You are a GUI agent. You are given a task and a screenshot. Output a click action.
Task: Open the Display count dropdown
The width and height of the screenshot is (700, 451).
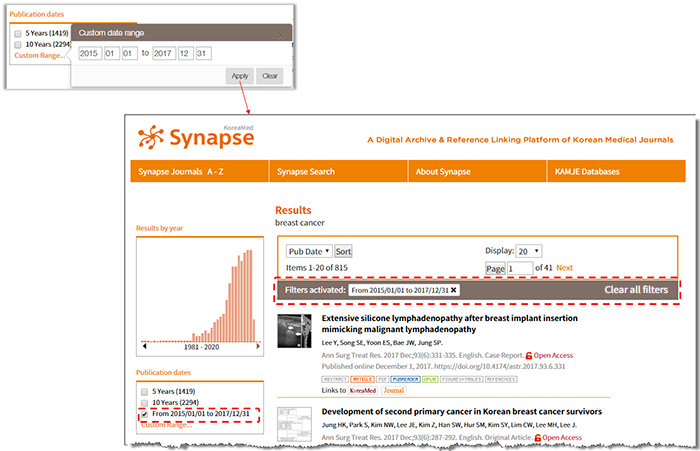529,251
